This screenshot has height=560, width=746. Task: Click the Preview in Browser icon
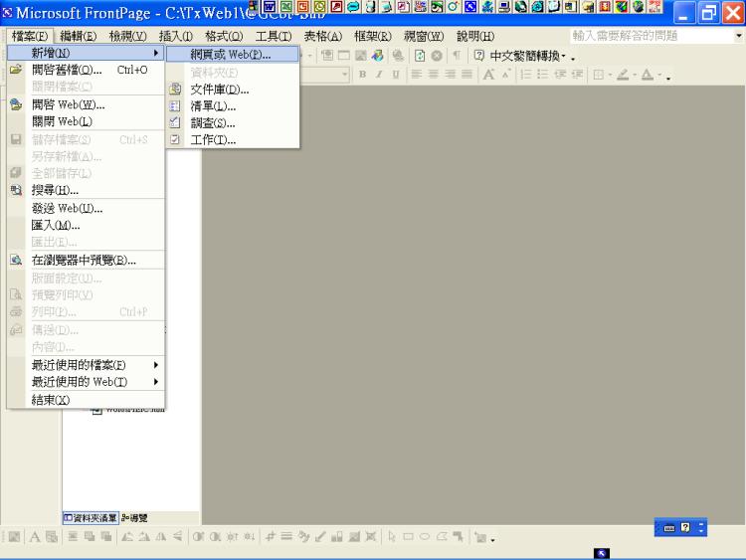pyautogui.click(x=15, y=261)
